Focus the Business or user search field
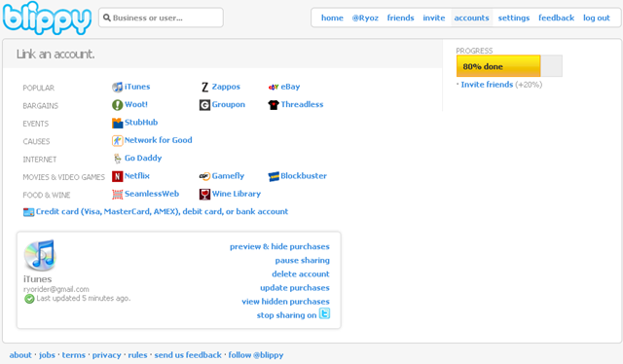Viewport: 623px width, 364px height. point(161,18)
